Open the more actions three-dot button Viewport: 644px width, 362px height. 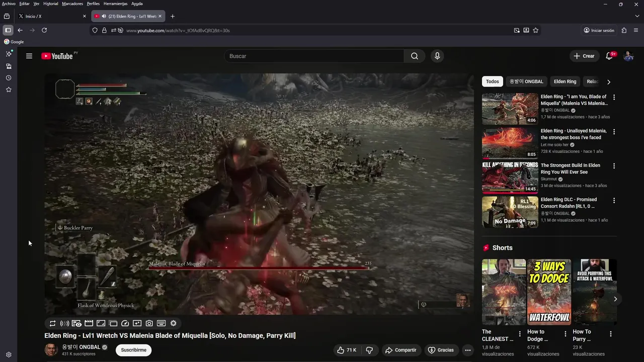click(468, 350)
